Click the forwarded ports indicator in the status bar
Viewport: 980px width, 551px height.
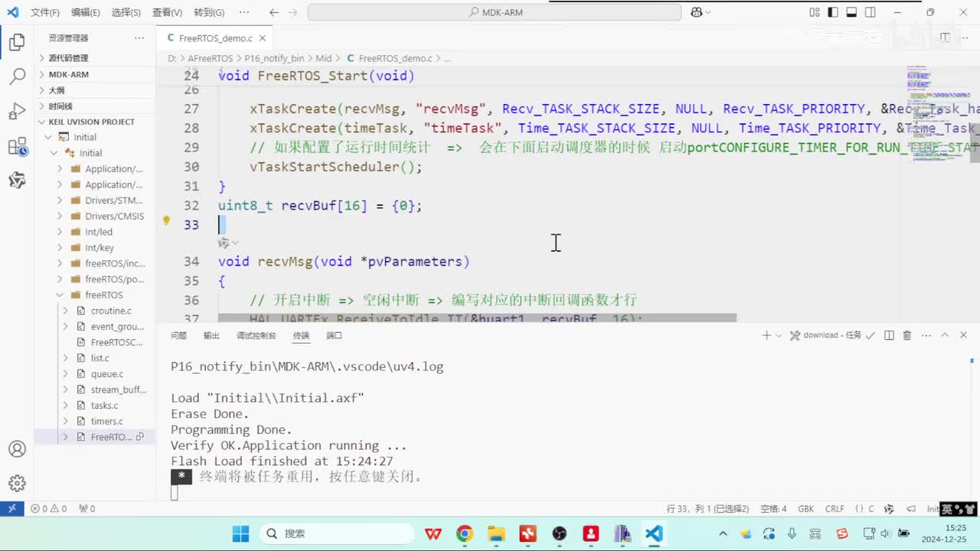pos(87,508)
